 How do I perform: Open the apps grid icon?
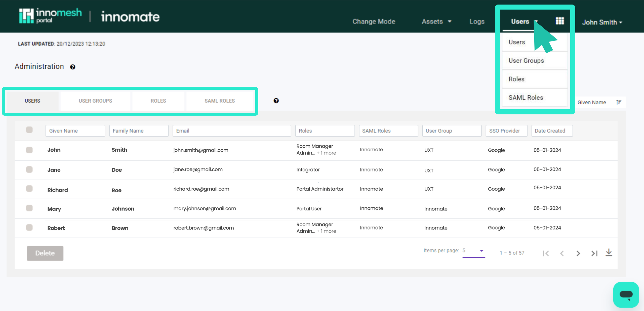click(x=560, y=21)
